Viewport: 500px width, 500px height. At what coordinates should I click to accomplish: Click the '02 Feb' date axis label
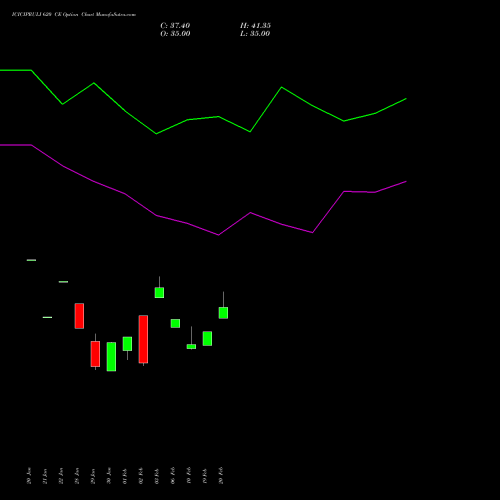coord(141,476)
